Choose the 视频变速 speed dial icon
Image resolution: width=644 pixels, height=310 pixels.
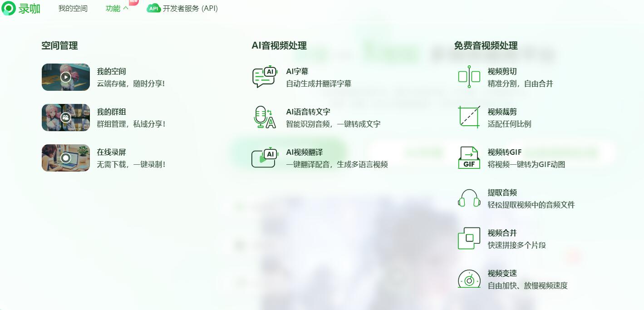click(469, 279)
